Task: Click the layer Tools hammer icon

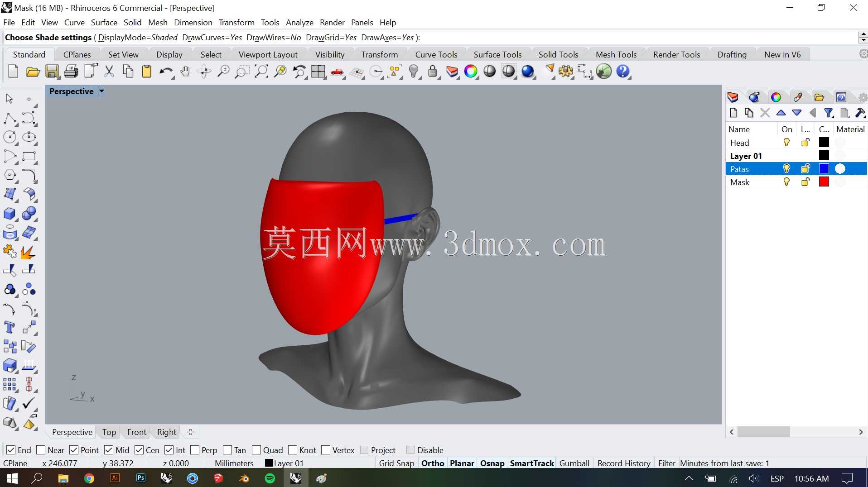Action: (860, 113)
